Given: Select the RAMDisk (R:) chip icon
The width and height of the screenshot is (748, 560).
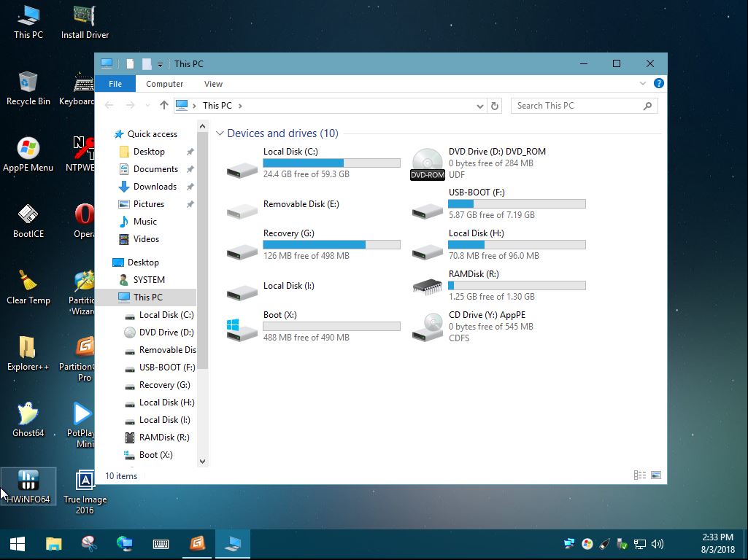Looking at the screenshot, I should [428, 286].
